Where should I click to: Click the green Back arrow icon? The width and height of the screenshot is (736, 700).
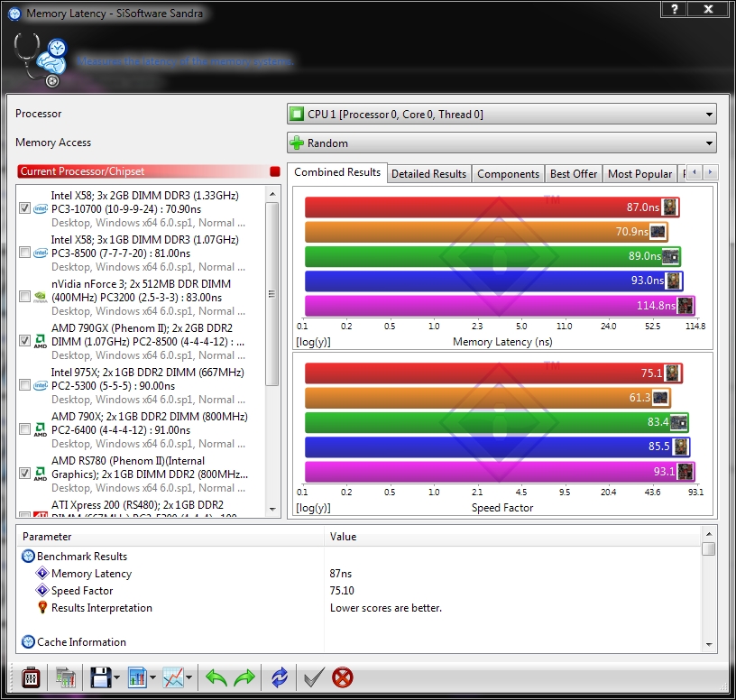coord(216,677)
